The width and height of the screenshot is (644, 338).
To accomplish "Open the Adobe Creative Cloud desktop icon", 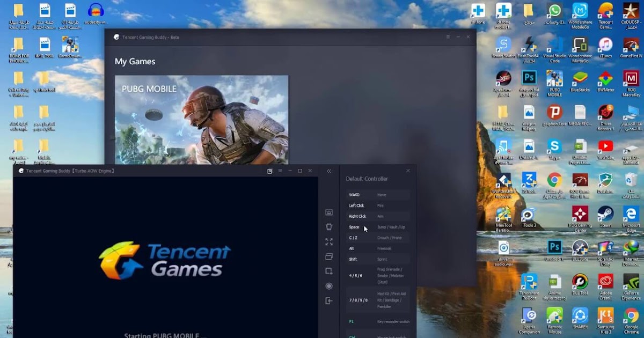I will pos(605,286).
